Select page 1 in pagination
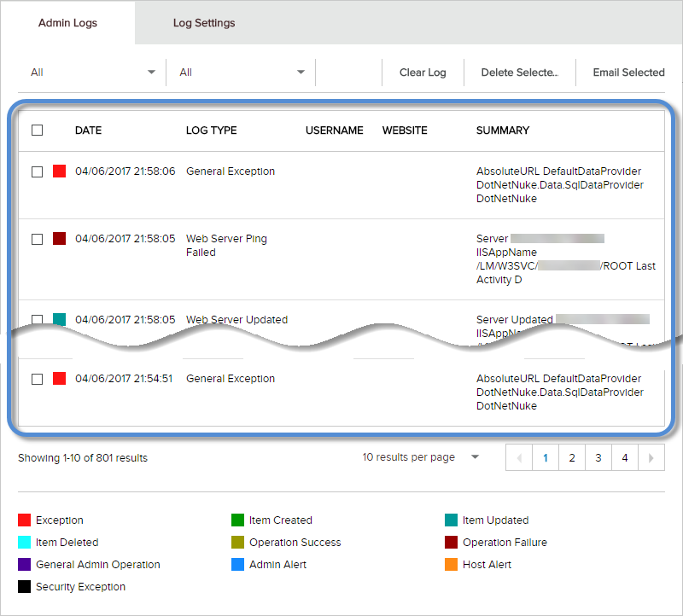The image size is (683, 616). tap(546, 457)
